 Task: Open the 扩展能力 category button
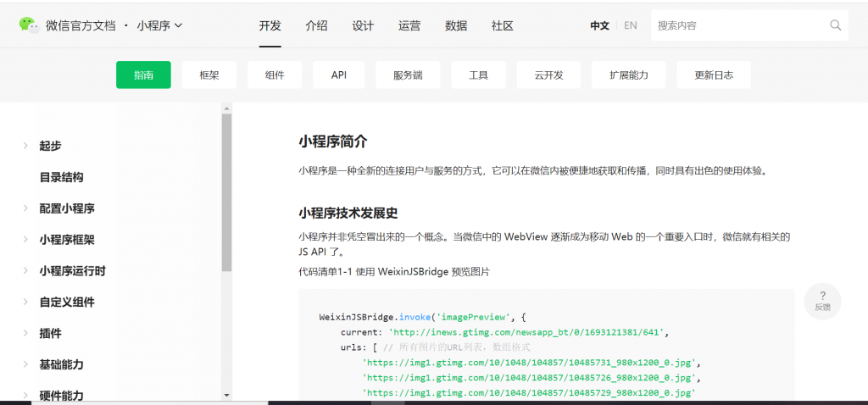click(629, 75)
